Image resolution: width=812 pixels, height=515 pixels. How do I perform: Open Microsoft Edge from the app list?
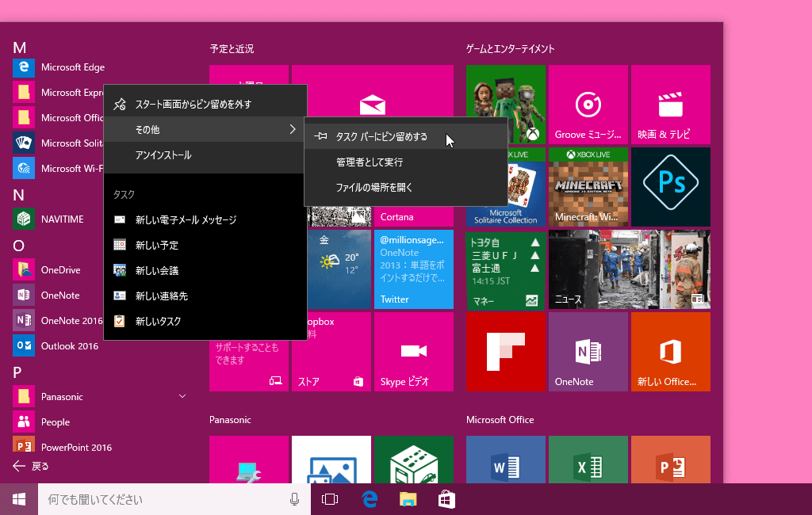59,67
